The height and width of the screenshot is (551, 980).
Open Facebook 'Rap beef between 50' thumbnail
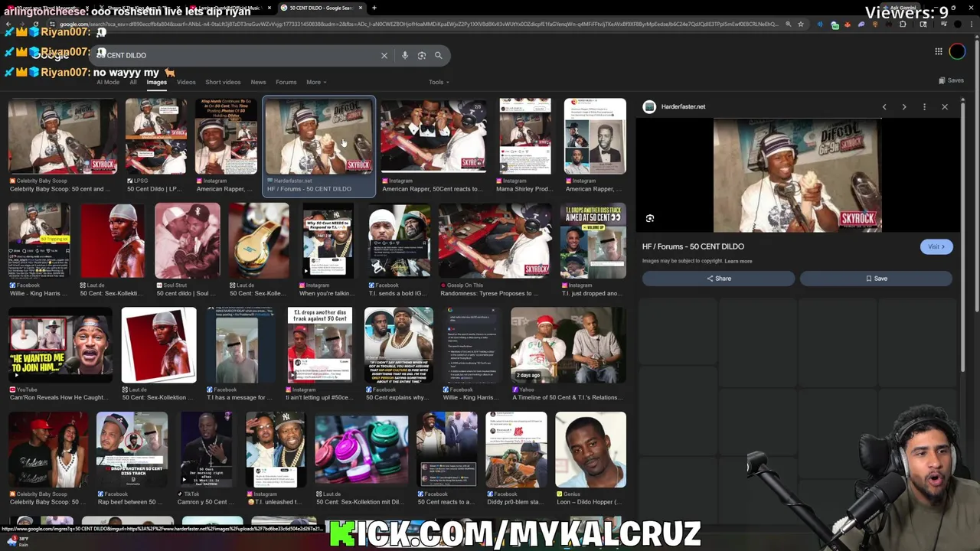[x=132, y=450]
